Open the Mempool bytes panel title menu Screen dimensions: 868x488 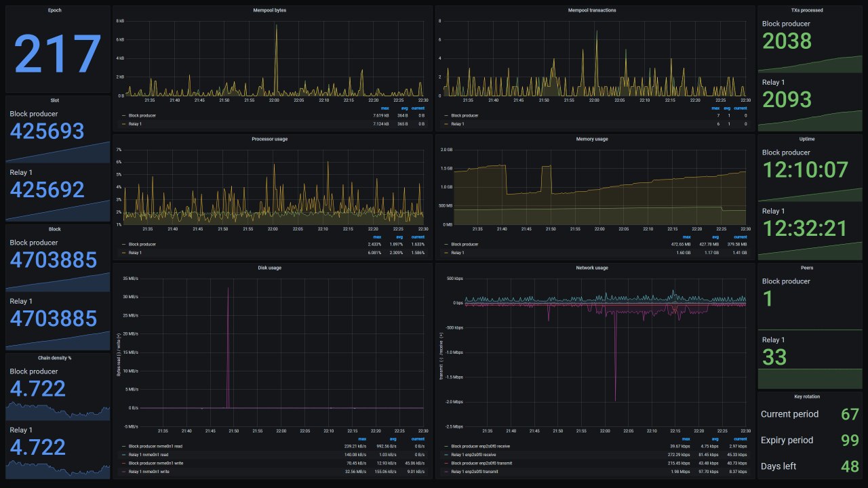coord(271,10)
